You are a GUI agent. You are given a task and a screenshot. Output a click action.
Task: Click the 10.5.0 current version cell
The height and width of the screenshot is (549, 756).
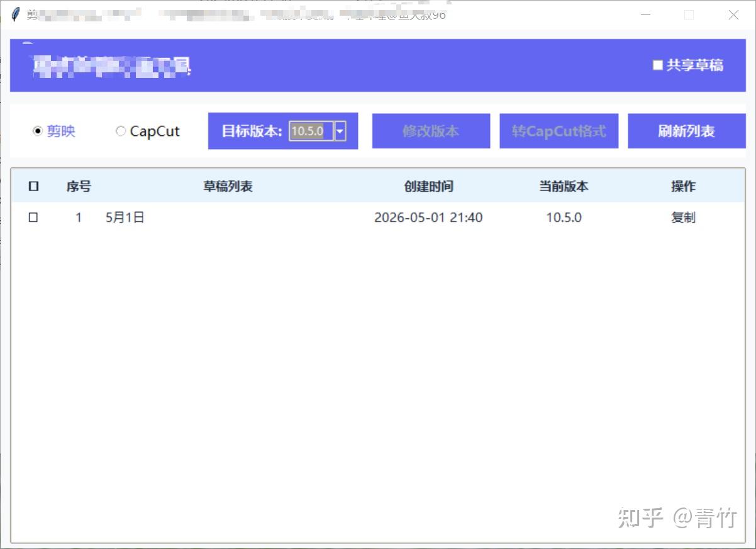point(564,218)
